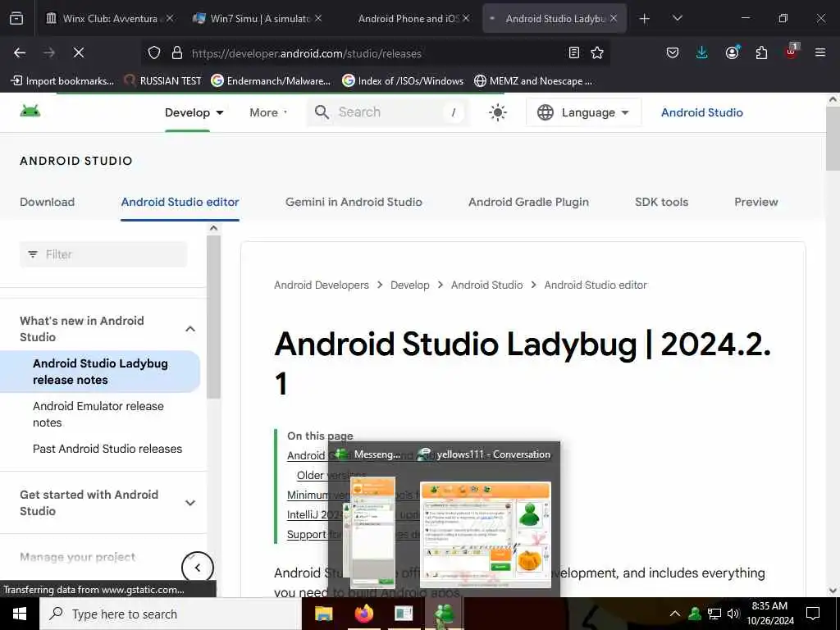840x630 pixels.
Task: Click Android Developers breadcrumb link
Action: [x=322, y=285]
